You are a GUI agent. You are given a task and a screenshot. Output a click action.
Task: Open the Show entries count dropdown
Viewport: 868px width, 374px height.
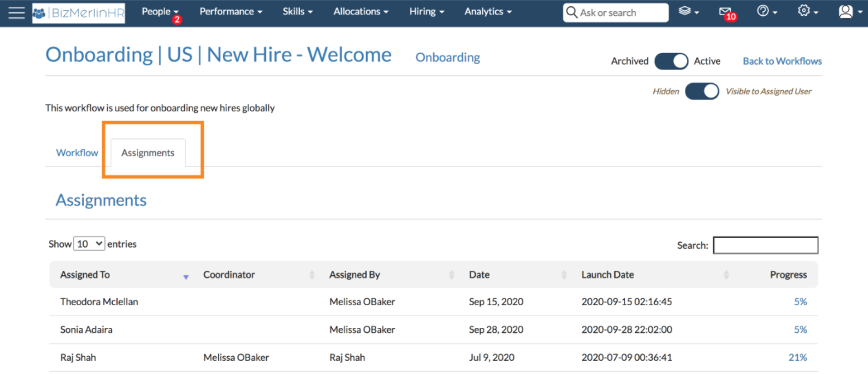[89, 244]
